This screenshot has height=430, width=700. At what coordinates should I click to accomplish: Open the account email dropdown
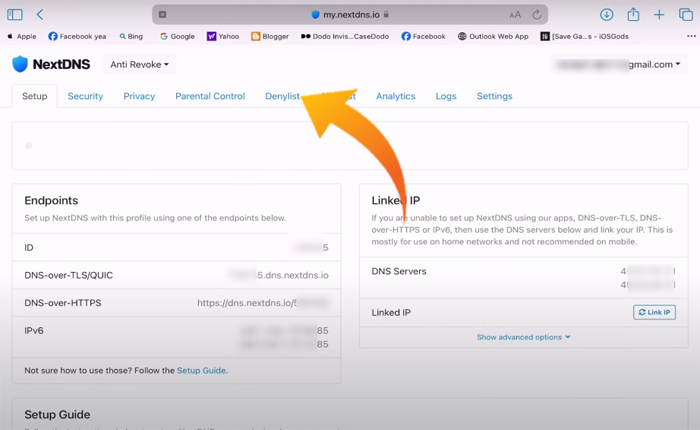pyautogui.click(x=620, y=64)
